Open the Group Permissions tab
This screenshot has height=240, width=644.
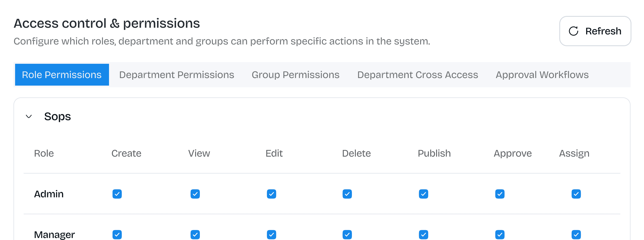(x=295, y=75)
